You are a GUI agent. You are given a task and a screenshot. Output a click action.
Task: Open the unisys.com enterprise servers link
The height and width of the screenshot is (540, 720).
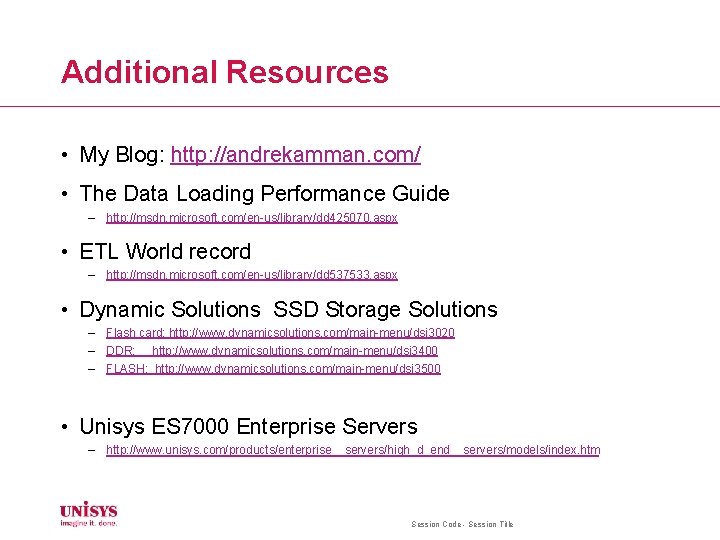(x=353, y=450)
